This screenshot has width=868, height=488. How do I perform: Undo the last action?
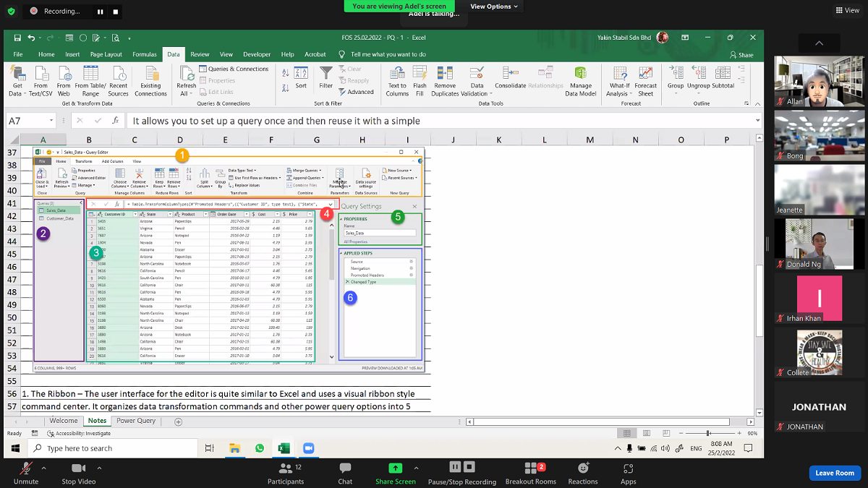point(31,38)
